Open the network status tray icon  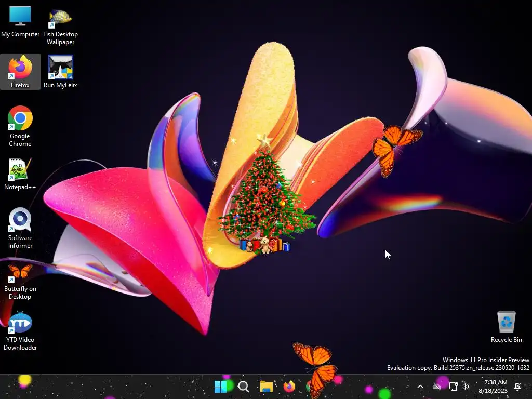point(453,387)
